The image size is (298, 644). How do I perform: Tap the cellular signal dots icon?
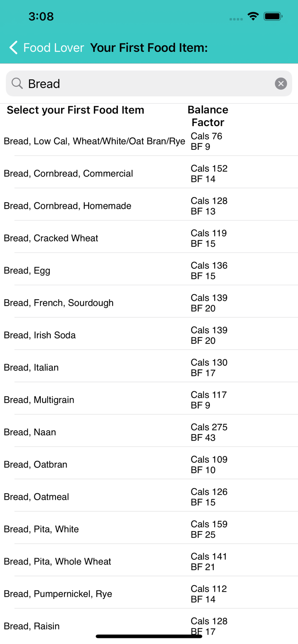click(x=235, y=18)
